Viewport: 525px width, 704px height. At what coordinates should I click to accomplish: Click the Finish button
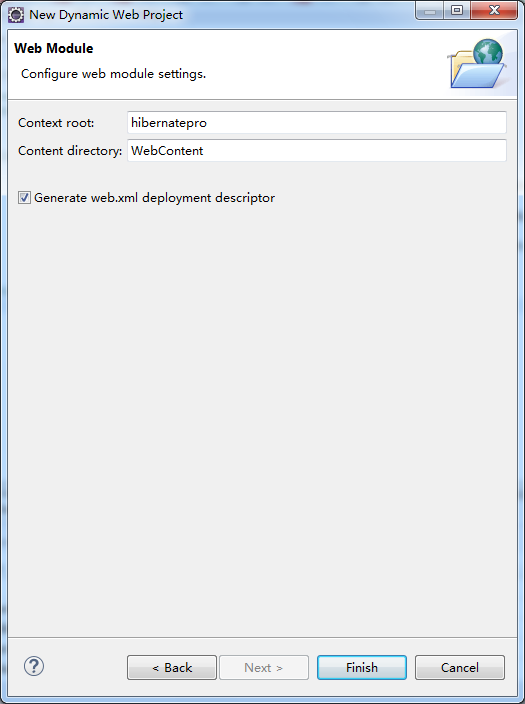coord(362,668)
